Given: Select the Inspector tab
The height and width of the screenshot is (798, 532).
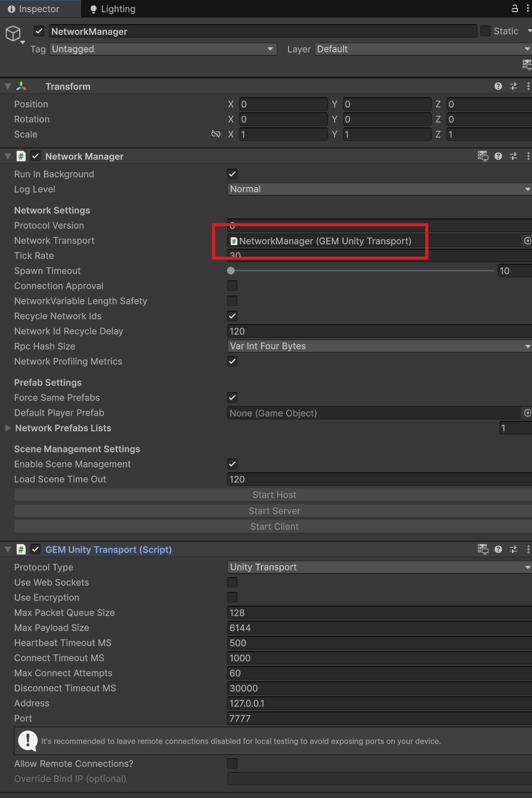Looking at the screenshot, I should [34, 9].
